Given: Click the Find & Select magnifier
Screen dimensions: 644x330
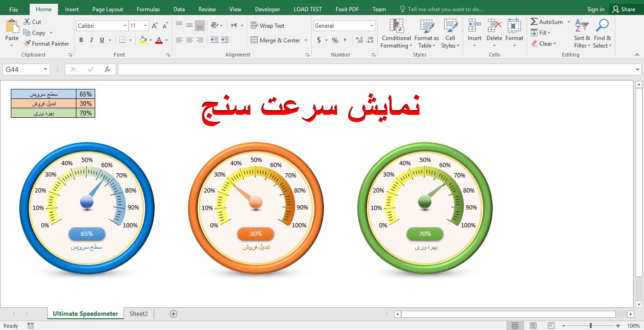Looking at the screenshot, I should pos(602,34).
